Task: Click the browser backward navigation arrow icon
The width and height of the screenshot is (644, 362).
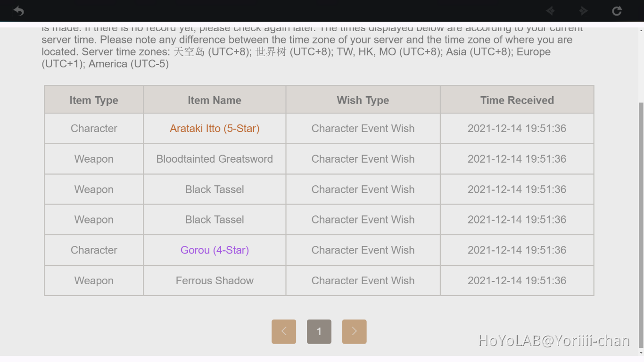Action: 550,11
